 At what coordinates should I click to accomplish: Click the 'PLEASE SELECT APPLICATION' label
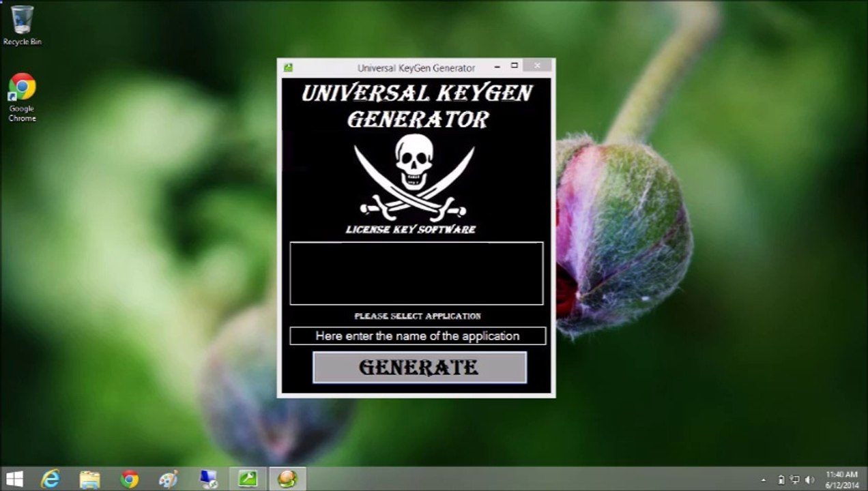tap(418, 316)
